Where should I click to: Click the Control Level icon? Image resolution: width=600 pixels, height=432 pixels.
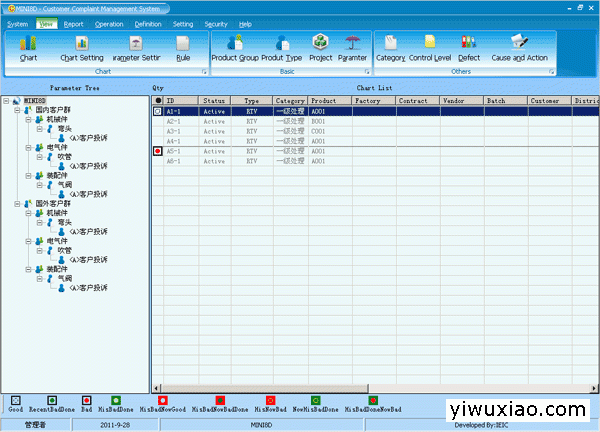click(430, 47)
